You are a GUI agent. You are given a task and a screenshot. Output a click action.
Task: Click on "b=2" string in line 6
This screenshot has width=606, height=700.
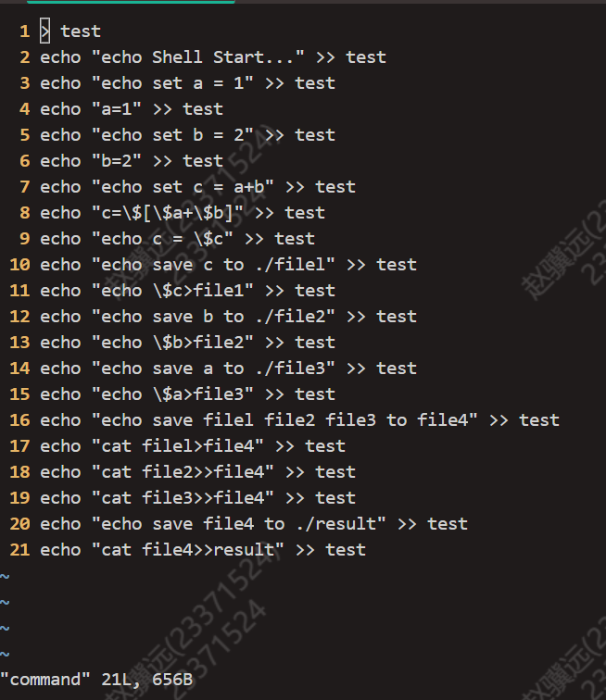tap(116, 161)
